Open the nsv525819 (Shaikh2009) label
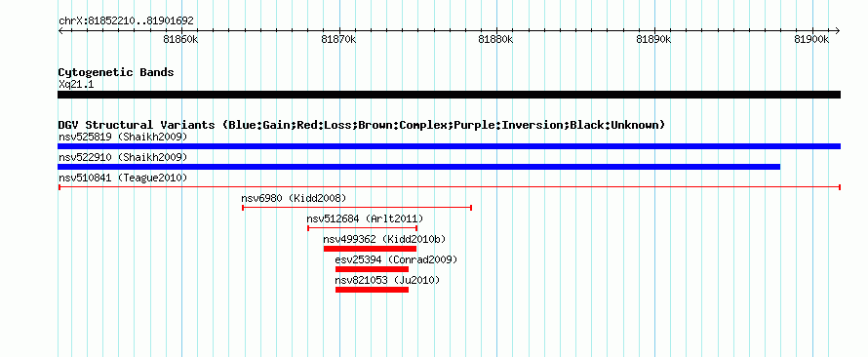The image size is (868, 357). pos(123,137)
